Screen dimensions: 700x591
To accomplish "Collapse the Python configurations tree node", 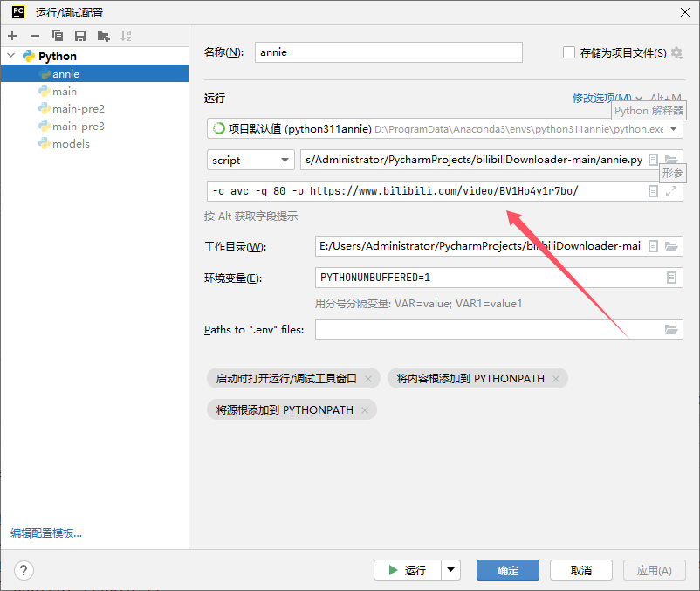I will [10, 57].
